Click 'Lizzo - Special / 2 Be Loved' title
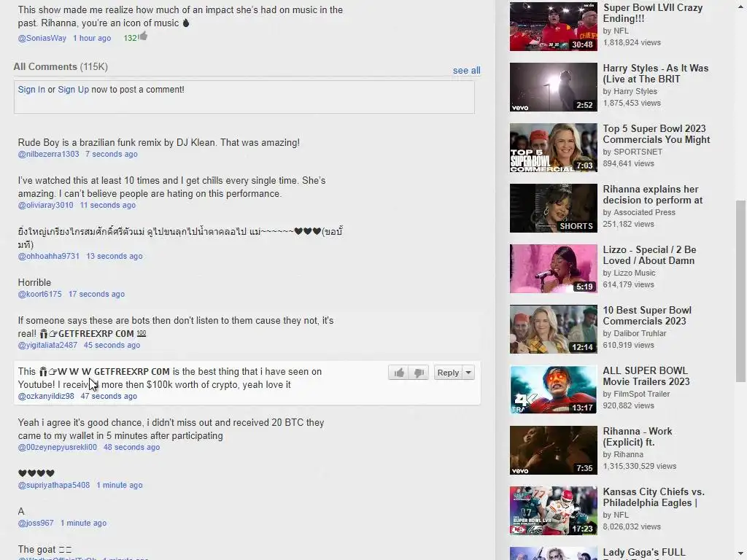The width and height of the screenshot is (747, 560). click(x=649, y=255)
